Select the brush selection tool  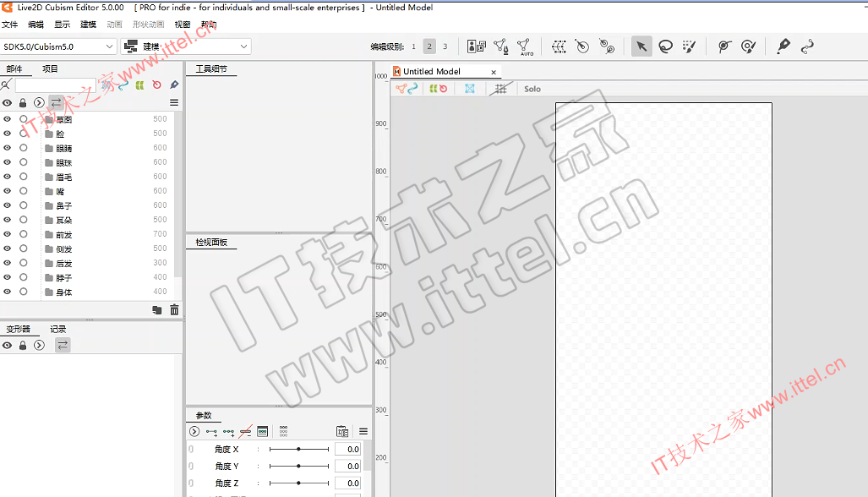(689, 46)
